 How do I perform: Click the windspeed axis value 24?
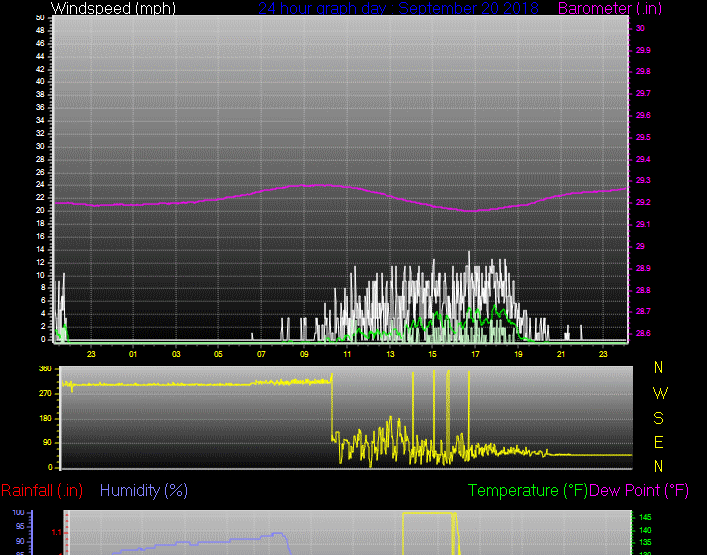pyautogui.click(x=40, y=185)
